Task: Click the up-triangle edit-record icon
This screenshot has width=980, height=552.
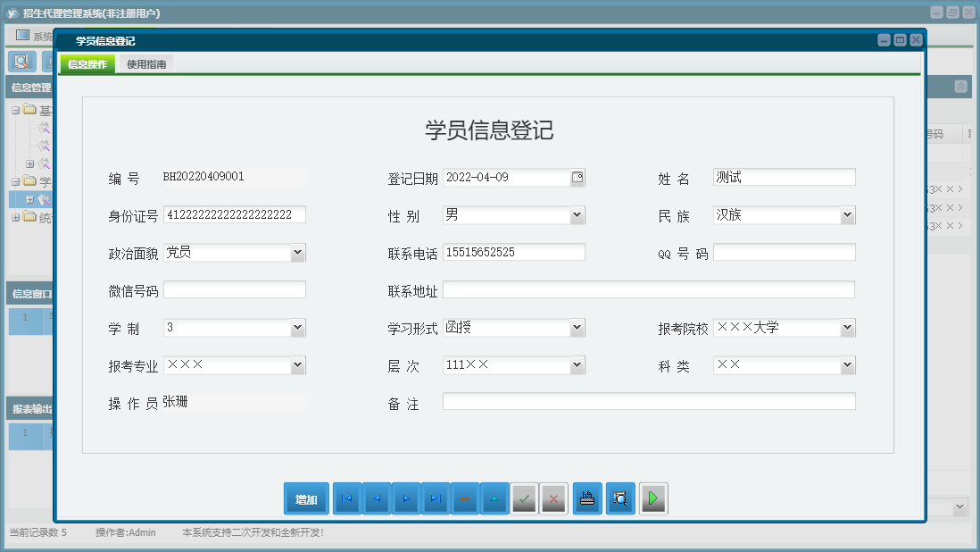Action: click(494, 499)
